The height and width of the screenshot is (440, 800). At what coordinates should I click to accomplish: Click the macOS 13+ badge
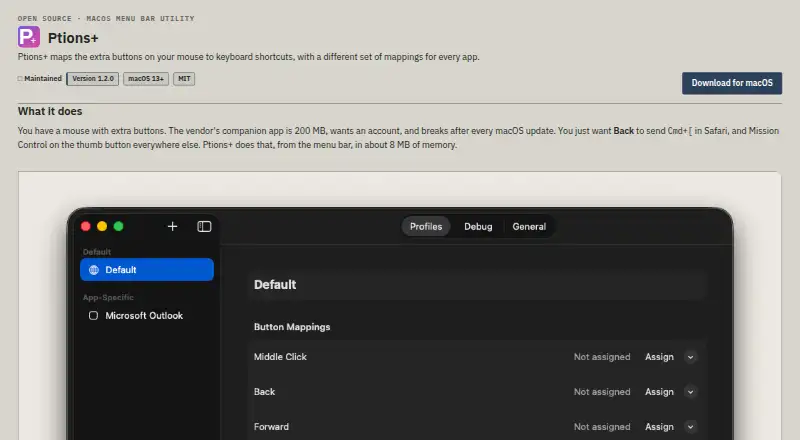tap(146, 79)
